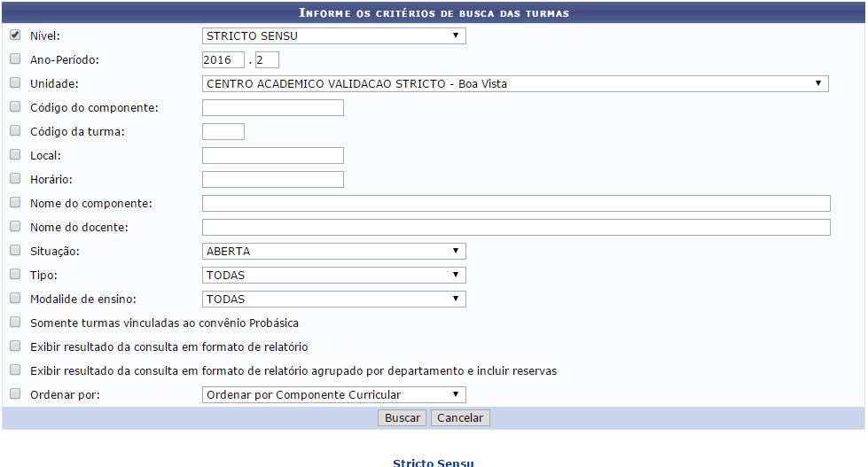
Task: Click the Stricto Sensu link
Action: click(x=434, y=463)
